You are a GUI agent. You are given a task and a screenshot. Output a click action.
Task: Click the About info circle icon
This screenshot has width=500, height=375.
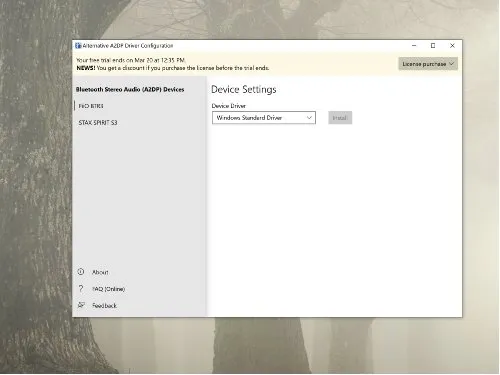point(81,272)
